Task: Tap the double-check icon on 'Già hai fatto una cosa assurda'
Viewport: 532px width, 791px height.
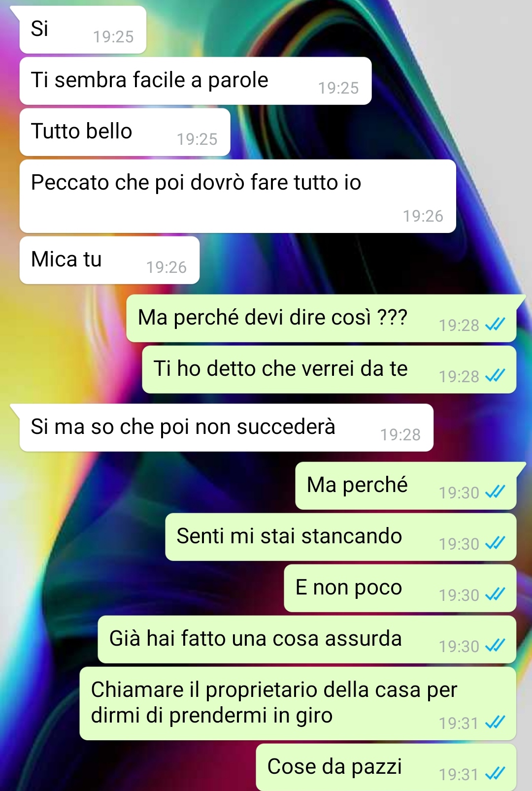Action: point(495,645)
